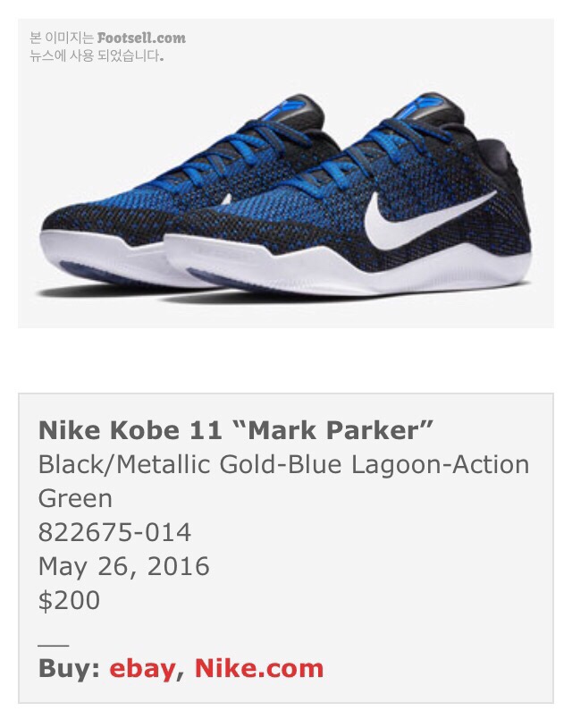Screen dimensions: 572x728
Task: Click the word Green in colorway line
Action: coord(75,498)
